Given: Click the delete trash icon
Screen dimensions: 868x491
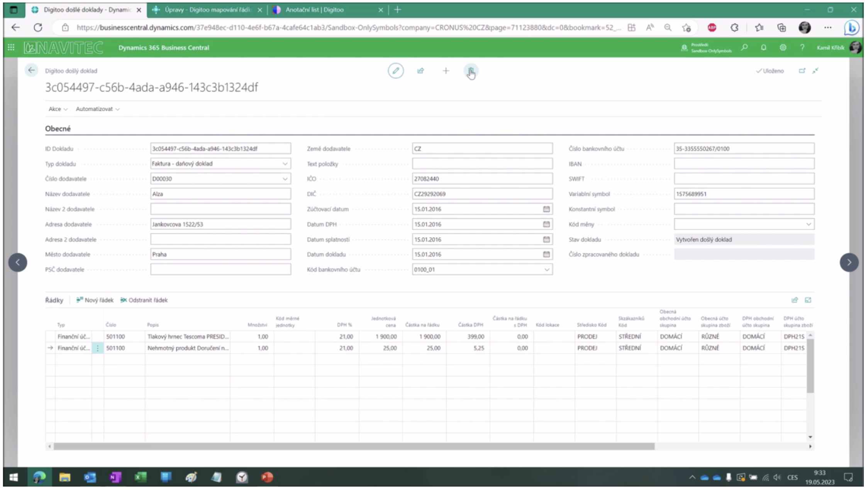Looking at the screenshot, I should point(471,71).
